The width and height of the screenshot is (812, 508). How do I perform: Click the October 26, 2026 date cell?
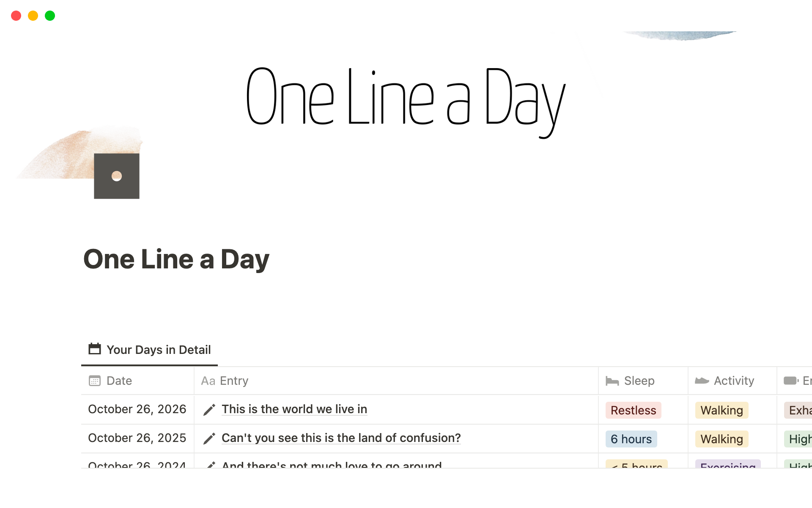(x=137, y=409)
